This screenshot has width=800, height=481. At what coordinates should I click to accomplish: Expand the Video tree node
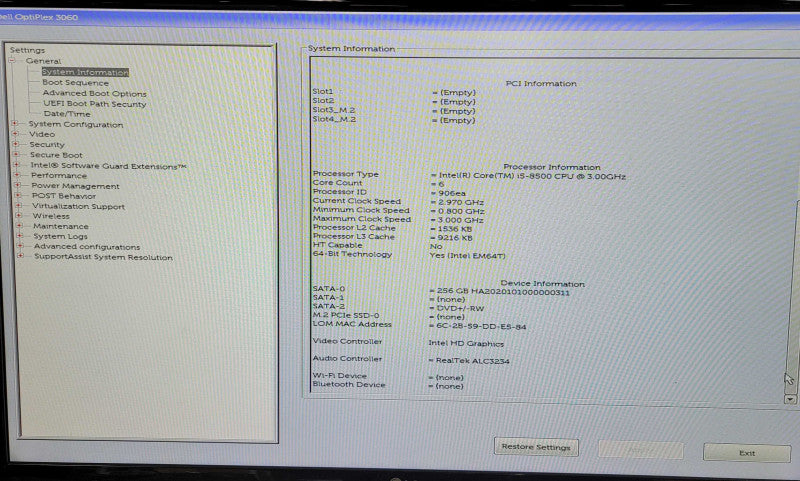(15, 134)
